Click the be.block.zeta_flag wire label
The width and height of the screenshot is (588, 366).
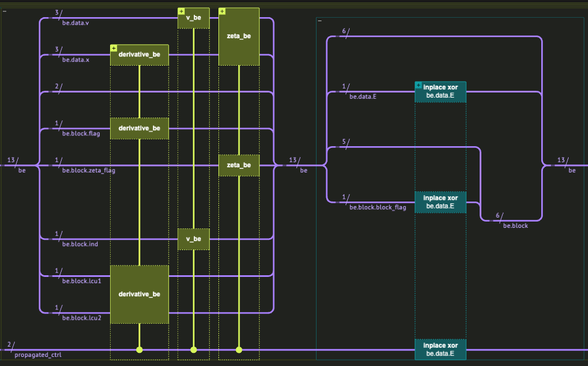[x=88, y=170]
